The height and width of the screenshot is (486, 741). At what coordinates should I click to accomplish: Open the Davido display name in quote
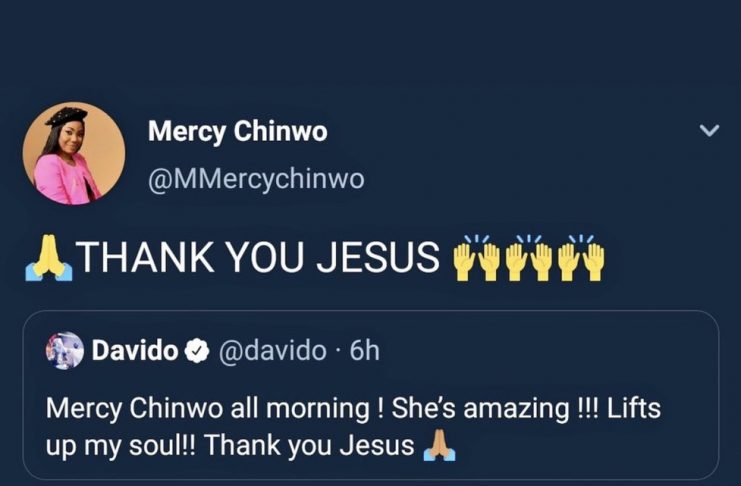135,351
